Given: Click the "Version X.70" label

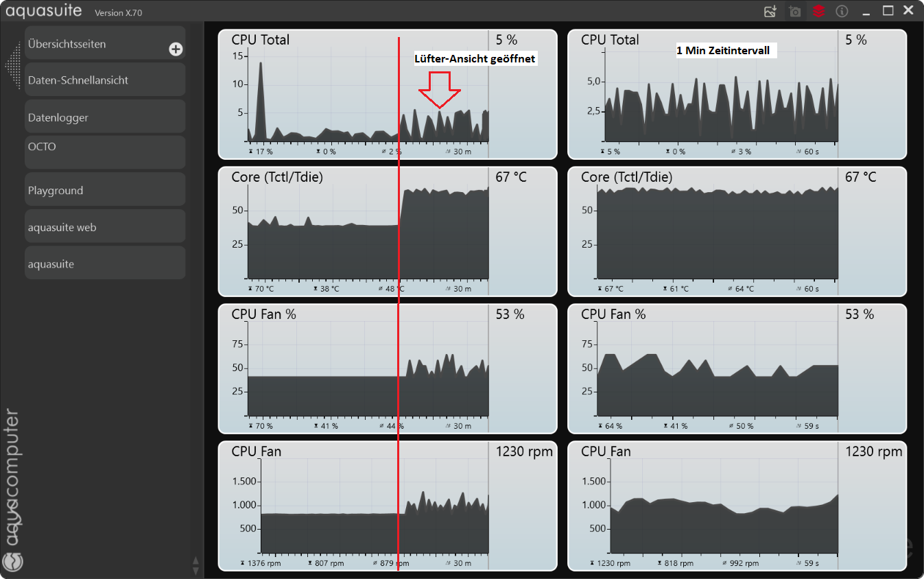Looking at the screenshot, I should coord(119,12).
